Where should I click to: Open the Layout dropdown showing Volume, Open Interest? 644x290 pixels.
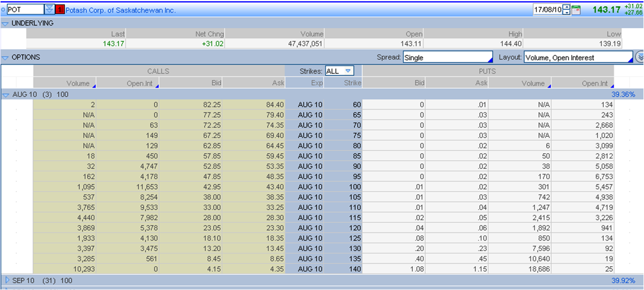tap(578, 58)
